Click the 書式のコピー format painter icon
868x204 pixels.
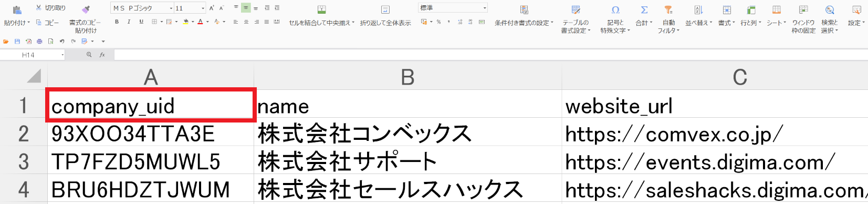(x=86, y=9)
